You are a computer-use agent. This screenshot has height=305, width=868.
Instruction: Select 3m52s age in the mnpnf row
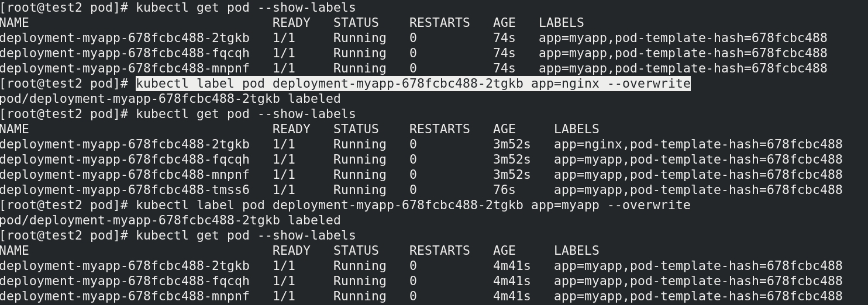click(x=512, y=175)
